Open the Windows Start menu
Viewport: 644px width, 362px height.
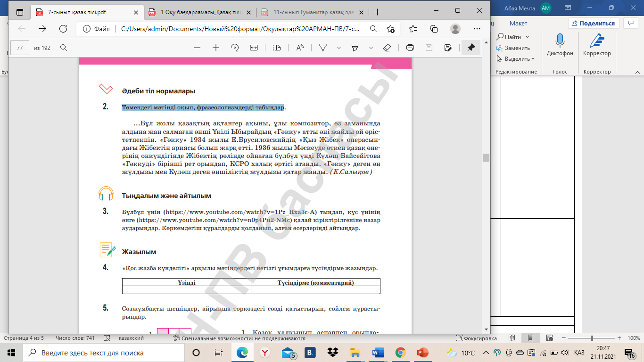[x=11, y=353]
